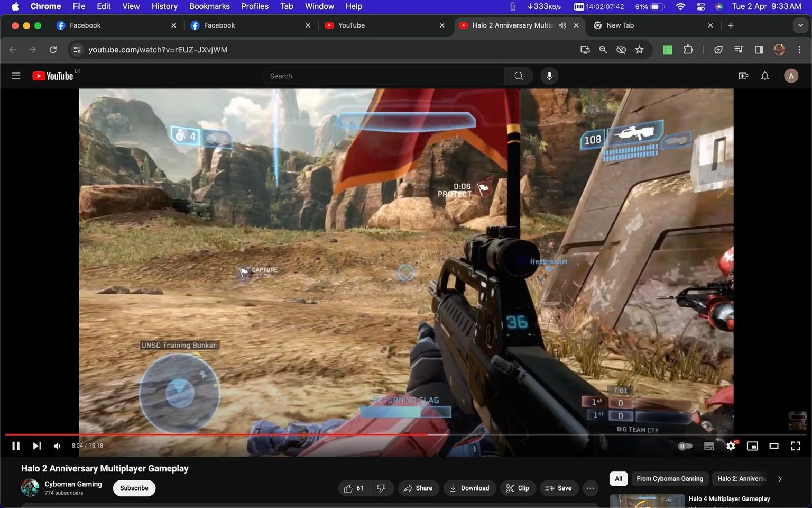Select From Cyboman Gaming chip
This screenshot has height=508, width=812.
pyautogui.click(x=670, y=478)
